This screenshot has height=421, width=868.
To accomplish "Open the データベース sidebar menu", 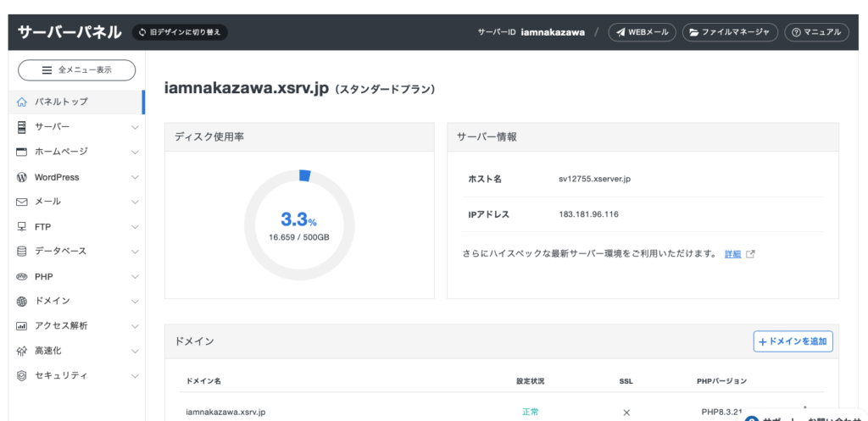I will pyautogui.click(x=76, y=252).
